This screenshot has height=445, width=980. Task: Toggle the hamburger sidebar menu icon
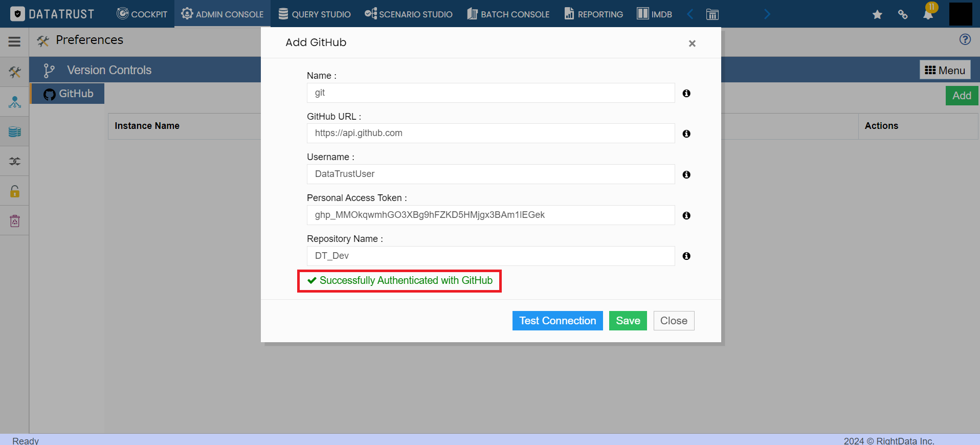coord(14,41)
